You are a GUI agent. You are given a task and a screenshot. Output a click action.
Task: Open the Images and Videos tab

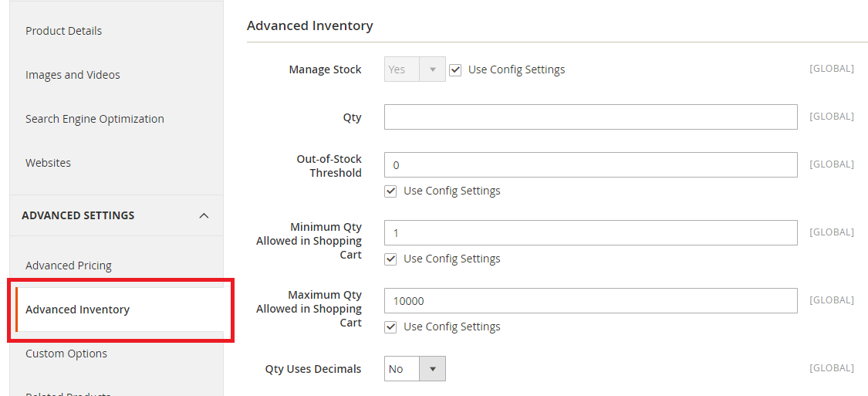(73, 75)
